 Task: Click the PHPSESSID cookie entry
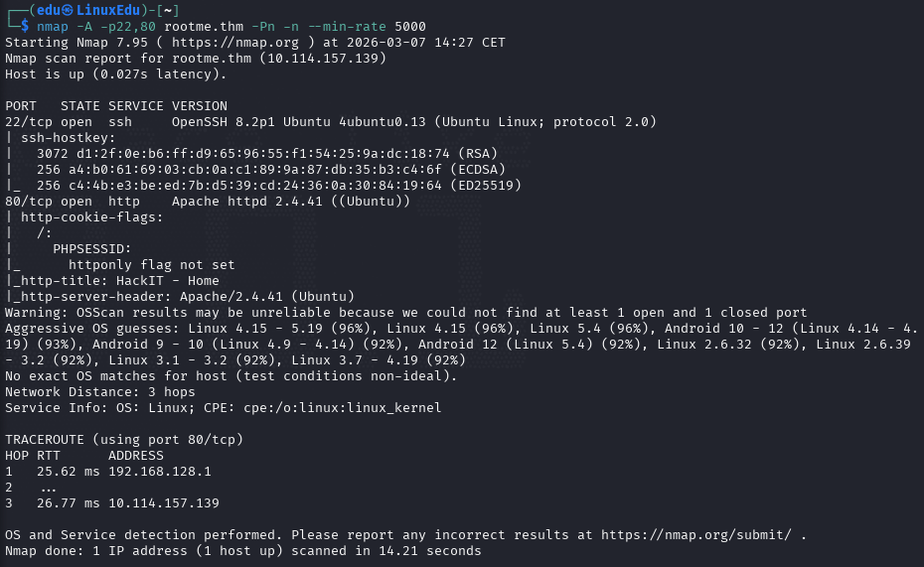pos(92,249)
